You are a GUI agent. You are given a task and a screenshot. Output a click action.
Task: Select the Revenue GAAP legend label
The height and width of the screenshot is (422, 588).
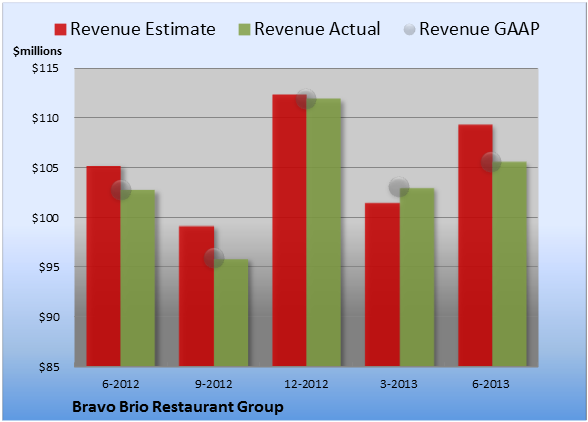pos(479,29)
